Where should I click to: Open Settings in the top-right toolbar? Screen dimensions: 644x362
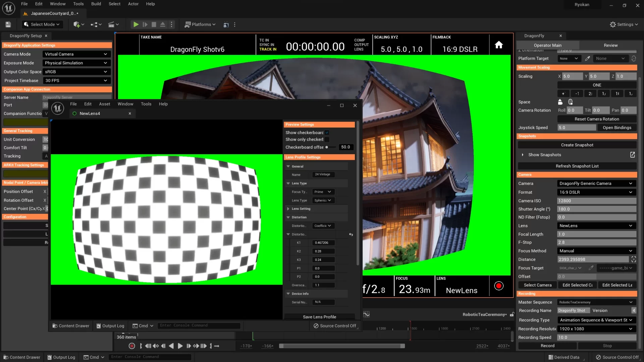click(624, 24)
